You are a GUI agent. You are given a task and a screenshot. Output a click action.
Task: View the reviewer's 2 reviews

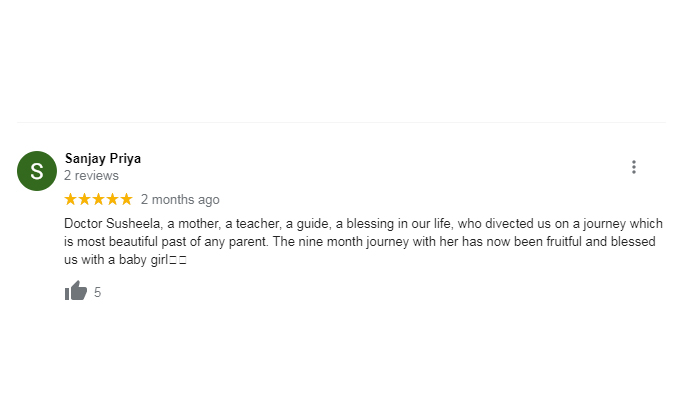(91, 175)
